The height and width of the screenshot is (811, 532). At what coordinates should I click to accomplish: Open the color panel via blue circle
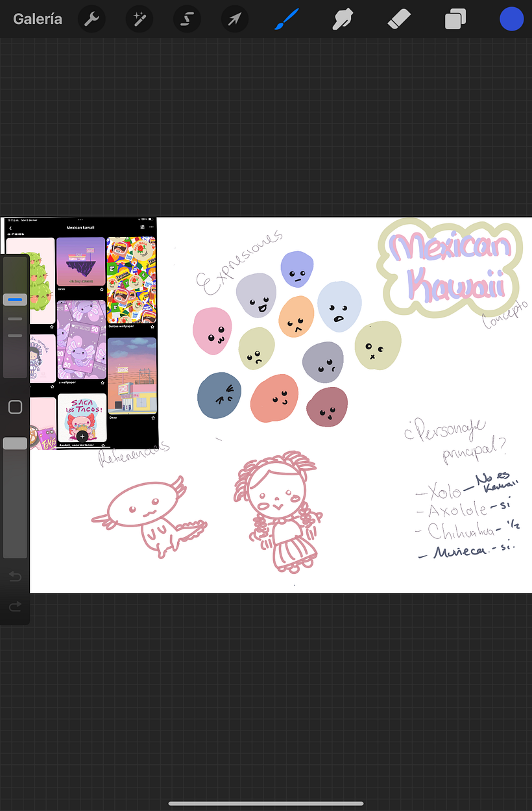coord(511,19)
